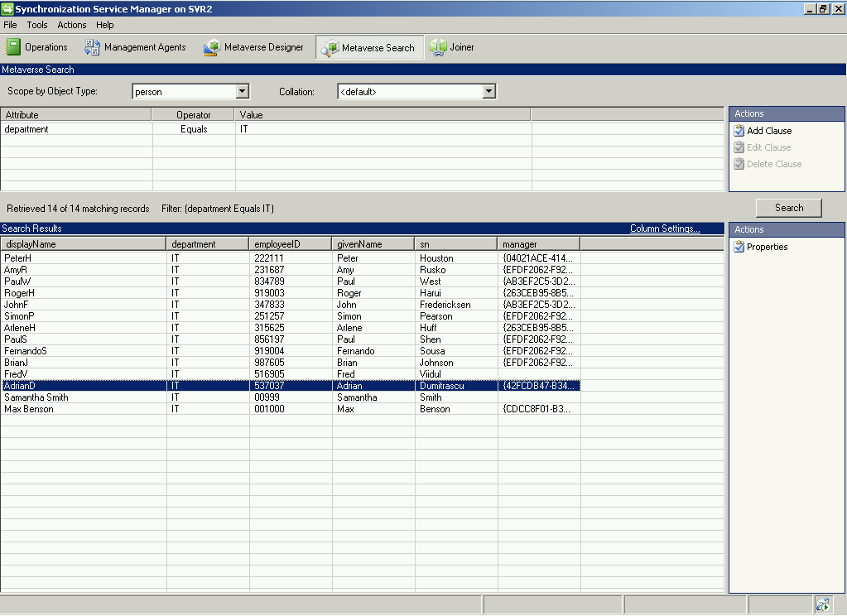Open the Metaverse Designer icon
The image size is (847, 616).
pos(211,47)
